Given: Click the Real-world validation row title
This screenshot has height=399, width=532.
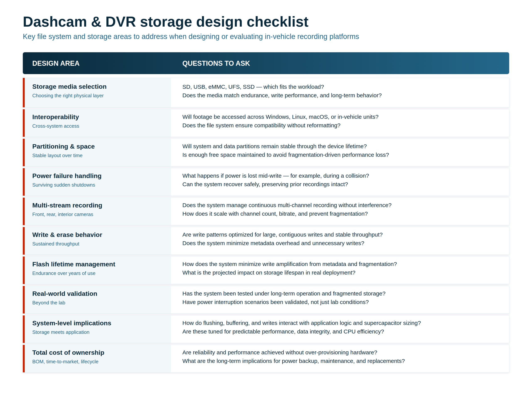Looking at the screenshot, I should pyautogui.click(x=65, y=294).
